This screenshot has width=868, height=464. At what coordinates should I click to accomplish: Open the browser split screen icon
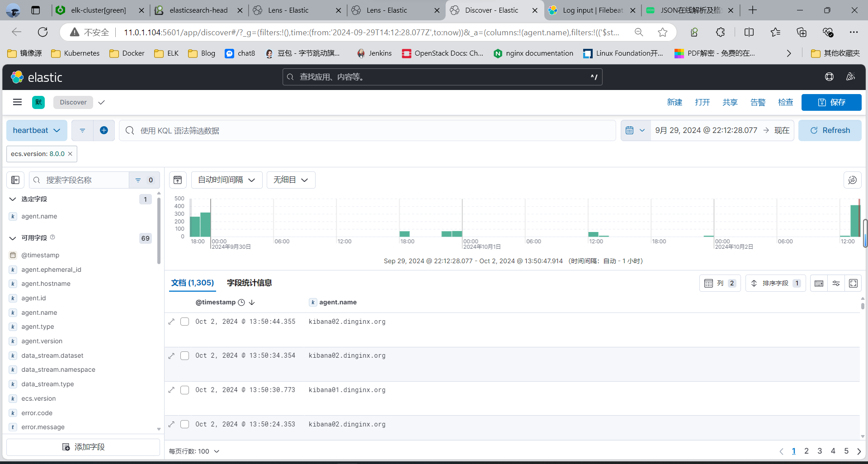tap(749, 32)
